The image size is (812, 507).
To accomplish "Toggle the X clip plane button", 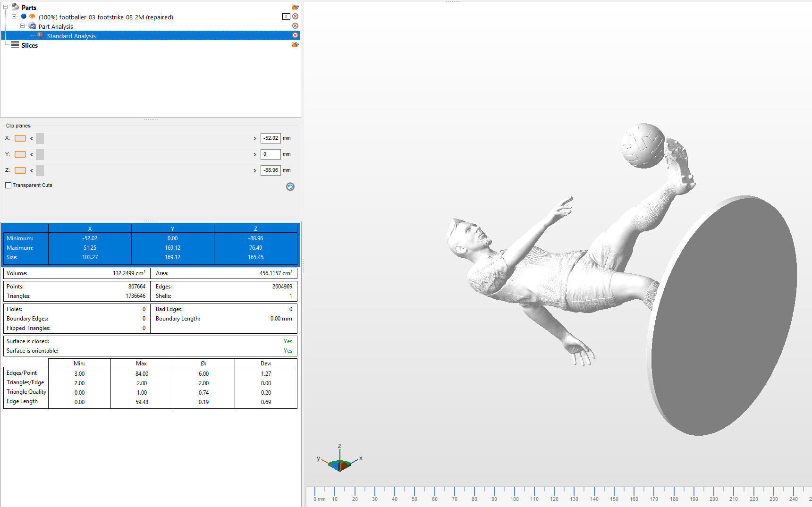I will coord(20,138).
